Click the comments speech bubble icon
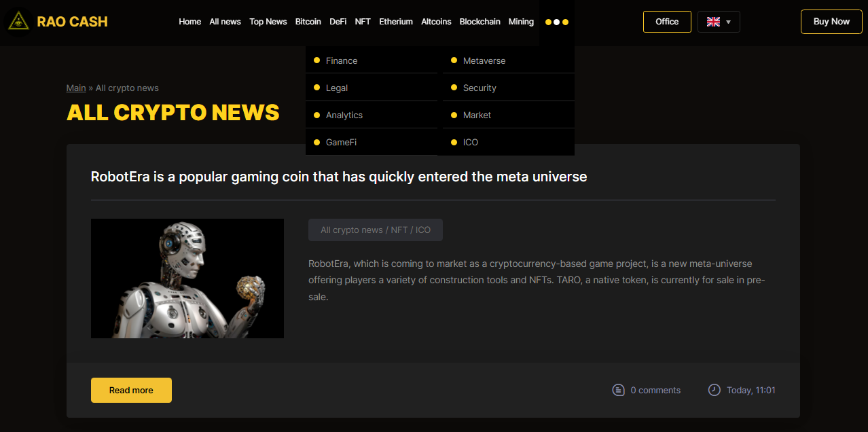Screen dimensions: 868x432 click(618, 390)
